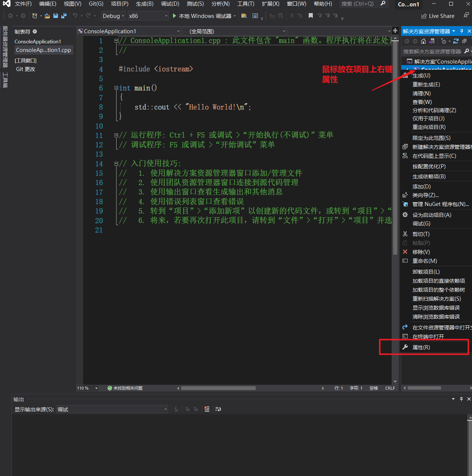The height and width of the screenshot is (476, 472).
Task: Click the feedback icon beside Live Share
Action: click(466, 16)
